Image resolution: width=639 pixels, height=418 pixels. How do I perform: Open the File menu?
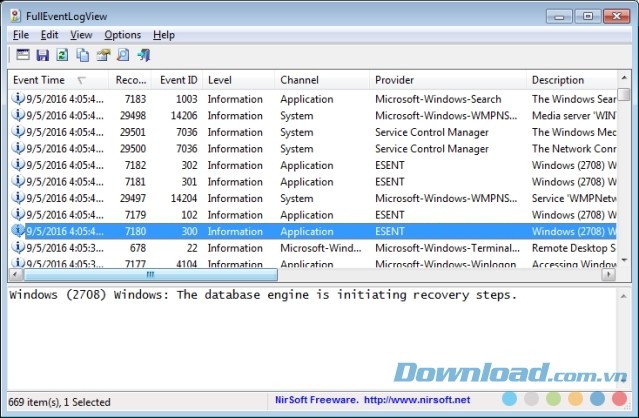click(x=21, y=35)
